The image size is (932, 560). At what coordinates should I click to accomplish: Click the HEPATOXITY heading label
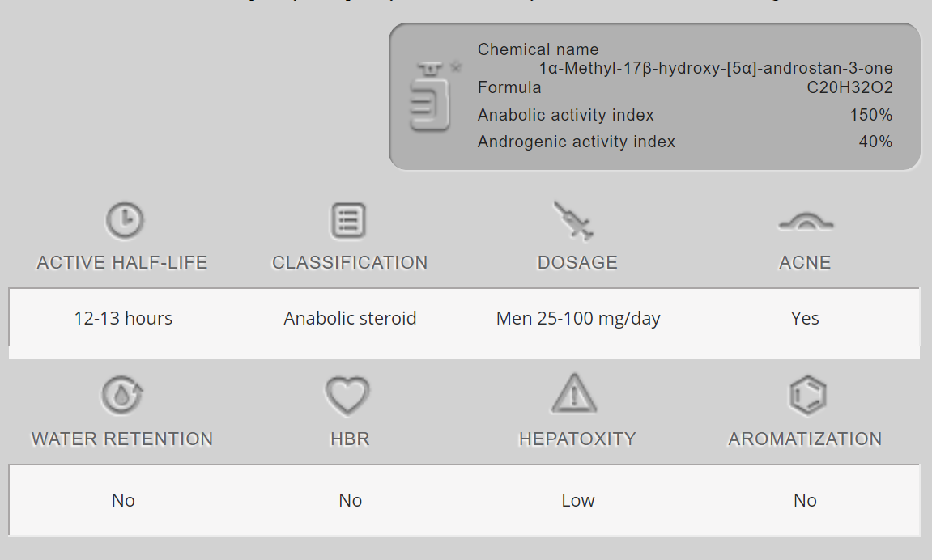[577, 439]
